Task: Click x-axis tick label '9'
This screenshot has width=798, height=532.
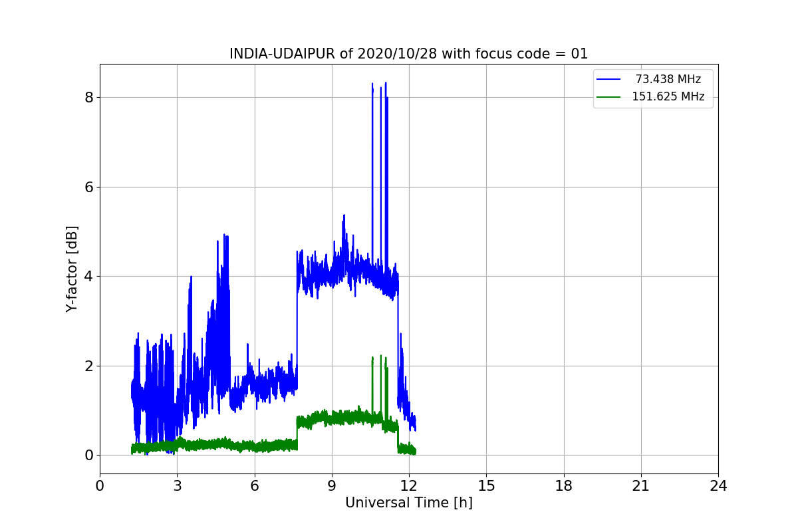Action: pyautogui.click(x=332, y=486)
